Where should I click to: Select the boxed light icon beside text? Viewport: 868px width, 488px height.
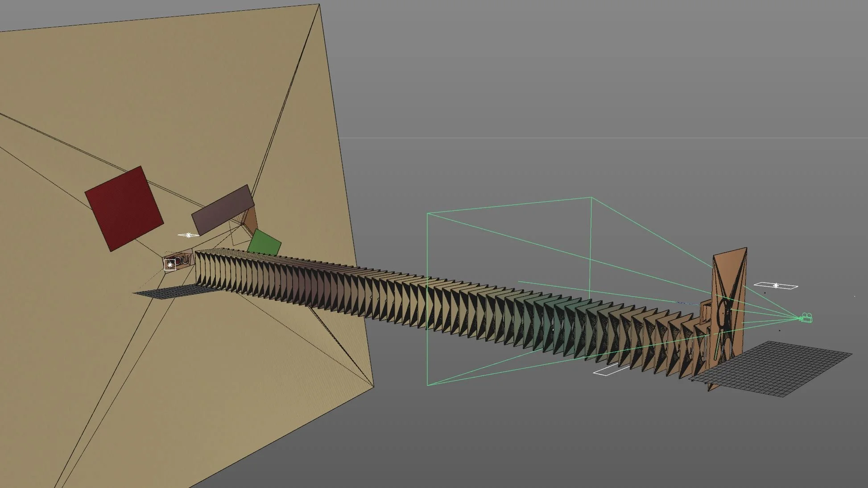[169, 265]
